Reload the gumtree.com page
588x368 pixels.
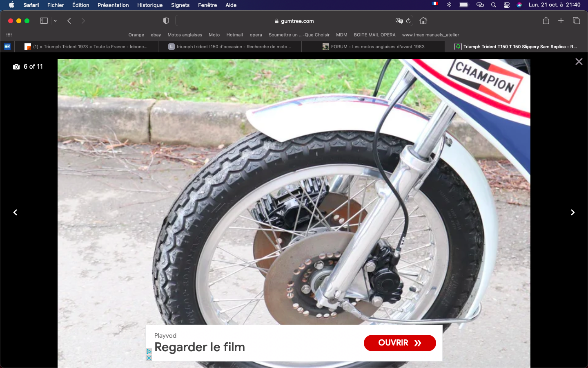pos(408,21)
